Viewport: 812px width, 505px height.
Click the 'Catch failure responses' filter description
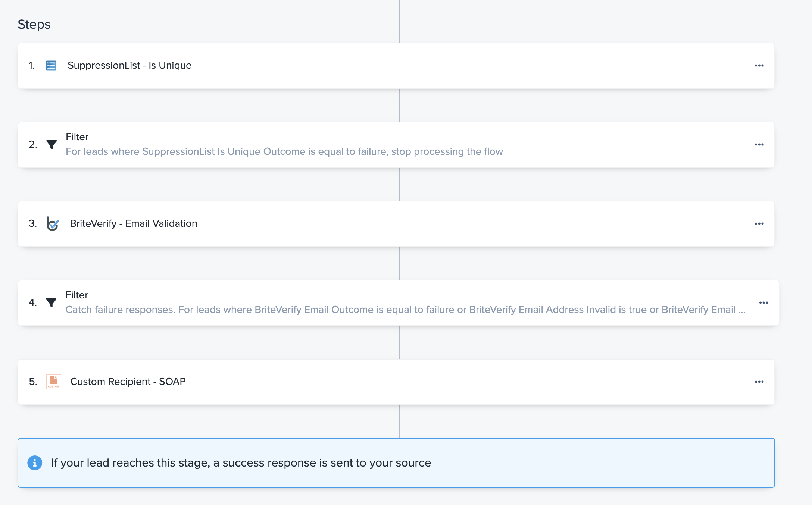coord(405,310)
